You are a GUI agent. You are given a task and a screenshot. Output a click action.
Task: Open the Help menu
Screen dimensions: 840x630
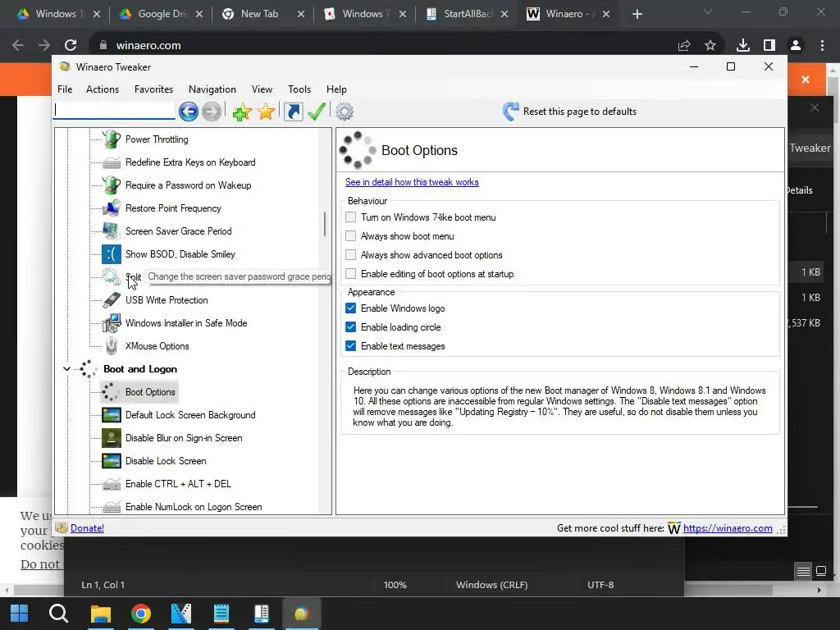[336, 89]
